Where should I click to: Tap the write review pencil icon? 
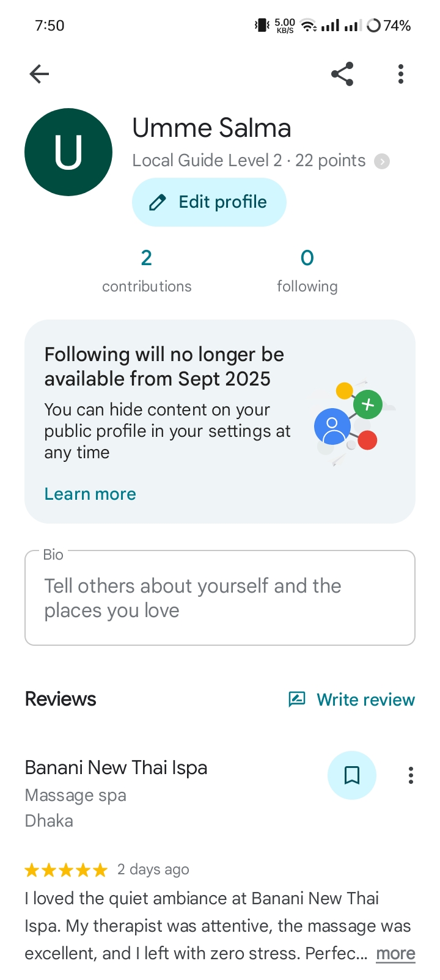coord(297,699)
